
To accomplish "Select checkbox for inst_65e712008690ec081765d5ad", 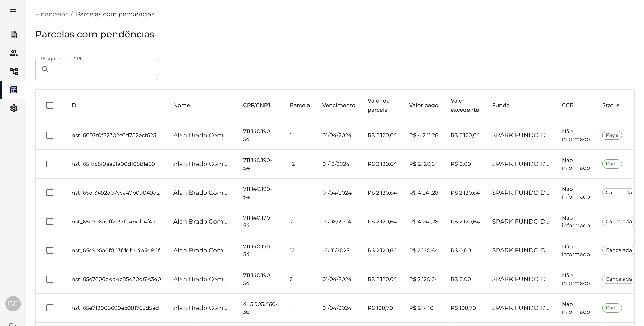I will [x=50, y=308].
